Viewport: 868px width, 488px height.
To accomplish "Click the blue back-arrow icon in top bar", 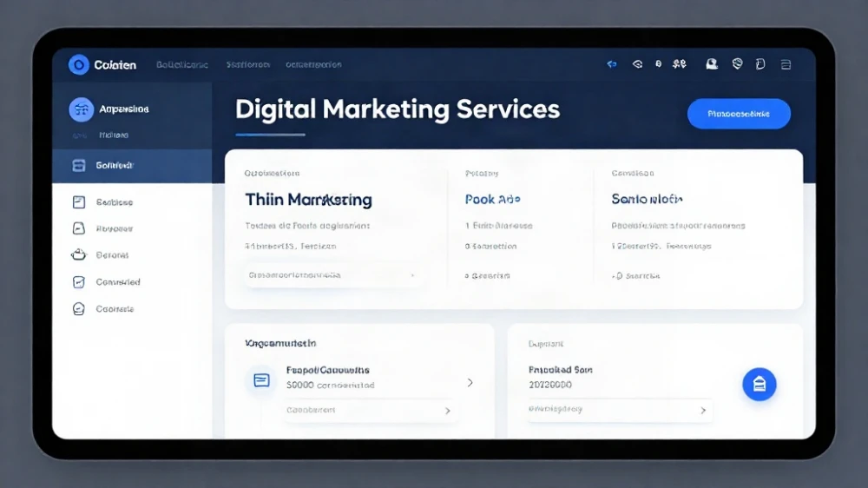I will (612, 64).
